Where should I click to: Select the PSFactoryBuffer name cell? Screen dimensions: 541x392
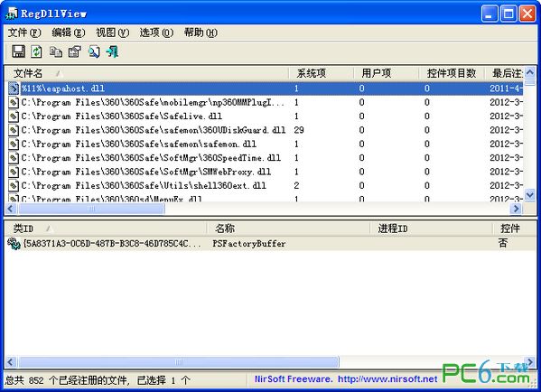249,244
